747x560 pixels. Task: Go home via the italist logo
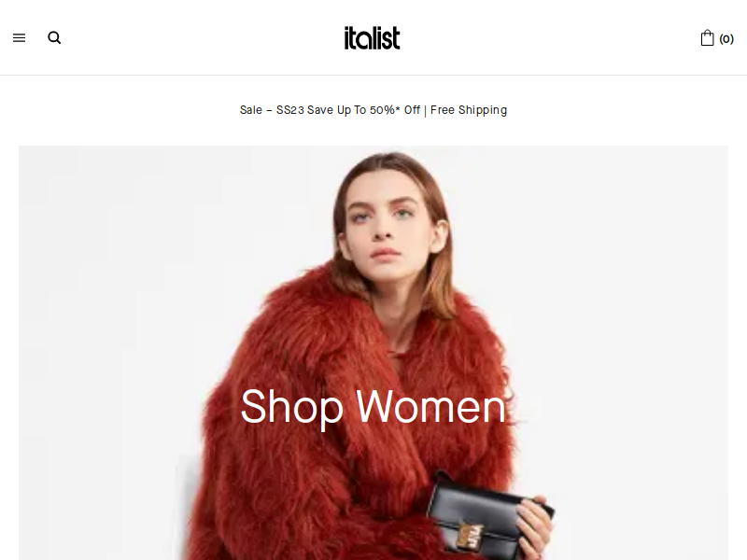(x=372, y=38)
